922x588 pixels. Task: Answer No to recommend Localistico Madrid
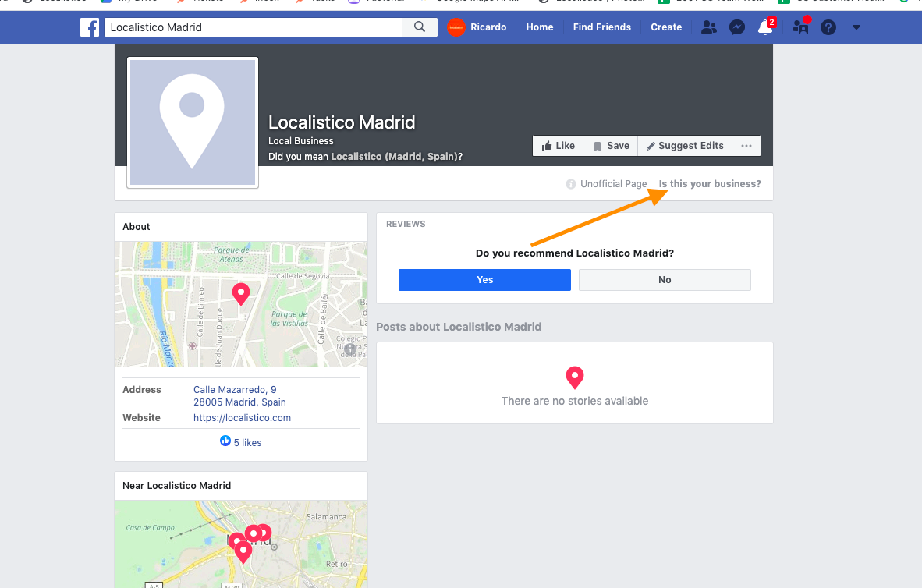click(665, 280)
